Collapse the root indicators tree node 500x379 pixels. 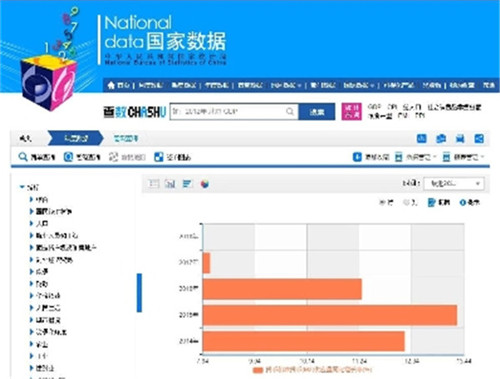(x=22, y=187)
